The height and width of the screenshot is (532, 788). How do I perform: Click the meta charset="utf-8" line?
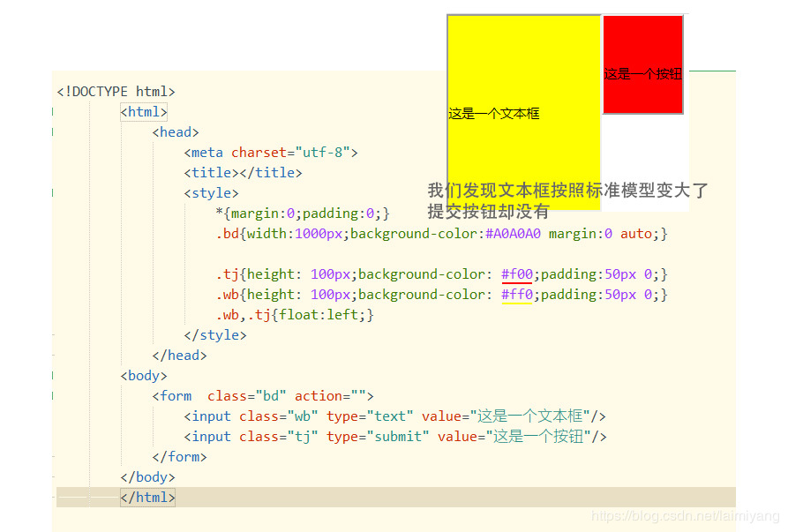[x=271, y=153]
